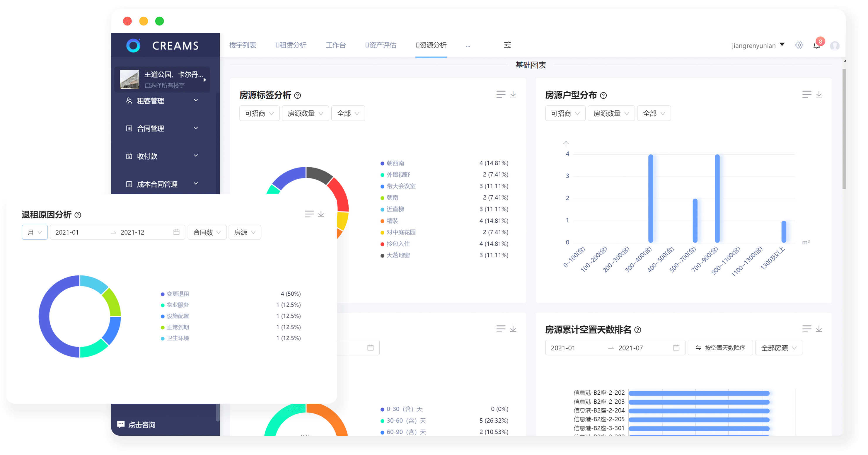868x455 pixels.
Task: Download the 房源累计空置天数排名 chart
Action: 818,329
